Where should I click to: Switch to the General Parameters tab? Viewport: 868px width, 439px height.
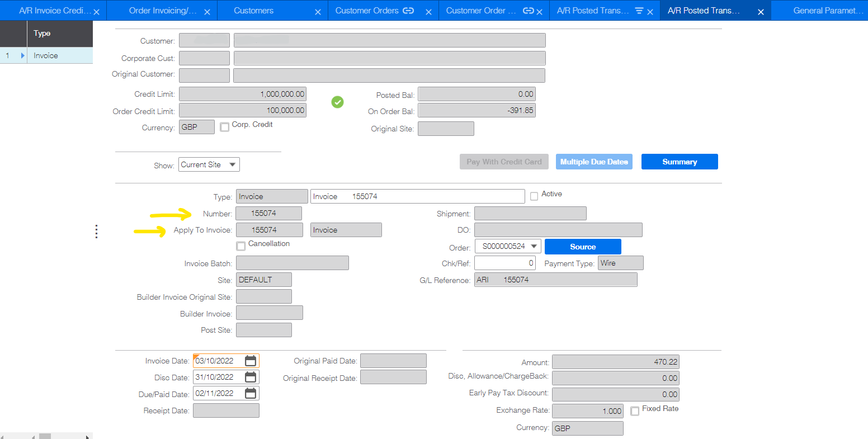click(x=827, y=11)
